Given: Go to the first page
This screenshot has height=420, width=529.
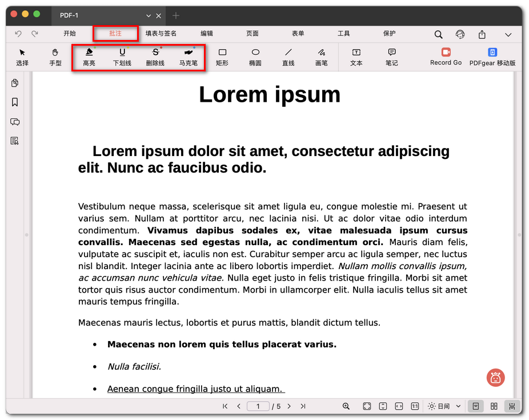Looking at the screenshot, I should tap(225, 406).
